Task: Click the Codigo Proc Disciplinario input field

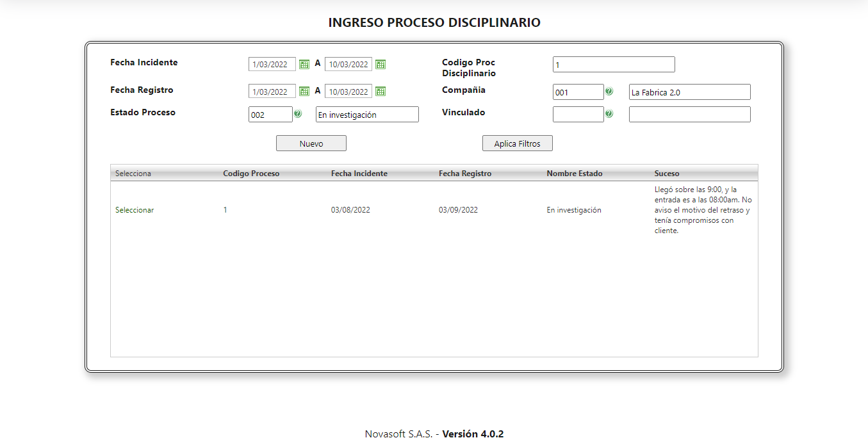Action: (x=613, y=64)
